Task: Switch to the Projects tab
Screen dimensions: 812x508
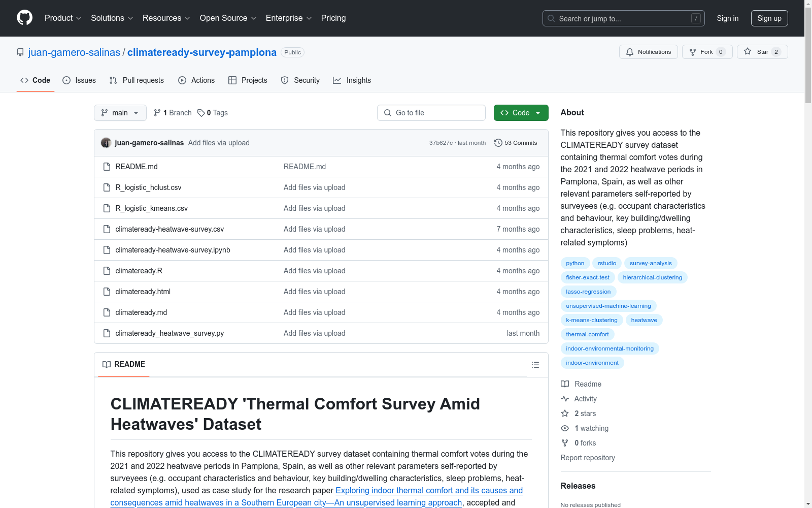Action: [x=248, y=80]
